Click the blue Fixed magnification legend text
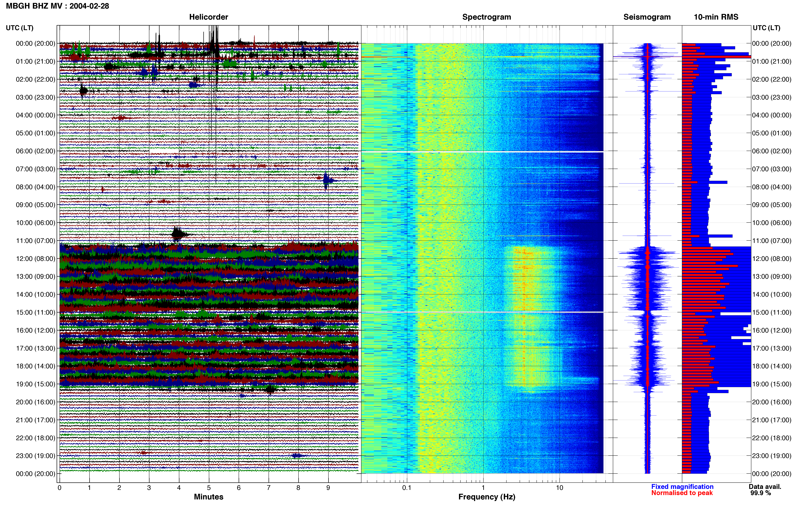 [x=682, y=487]
